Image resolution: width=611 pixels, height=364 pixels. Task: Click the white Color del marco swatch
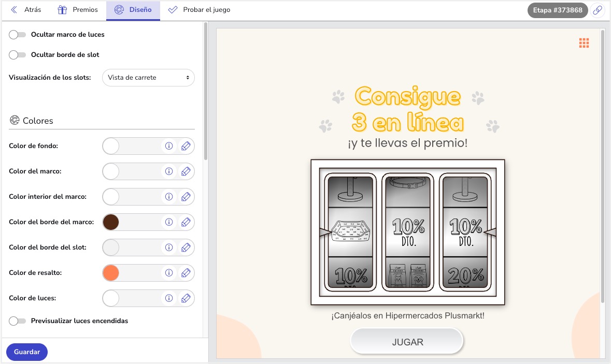pyautogui.click(x=111, y=171)
